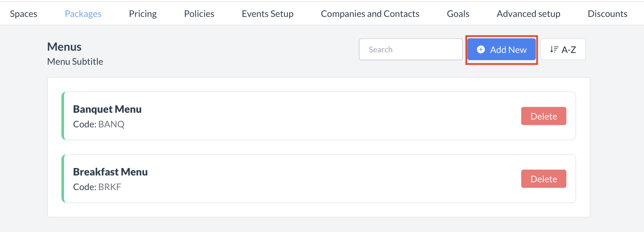Click the plus icon in Add New

tap(481, 49)
